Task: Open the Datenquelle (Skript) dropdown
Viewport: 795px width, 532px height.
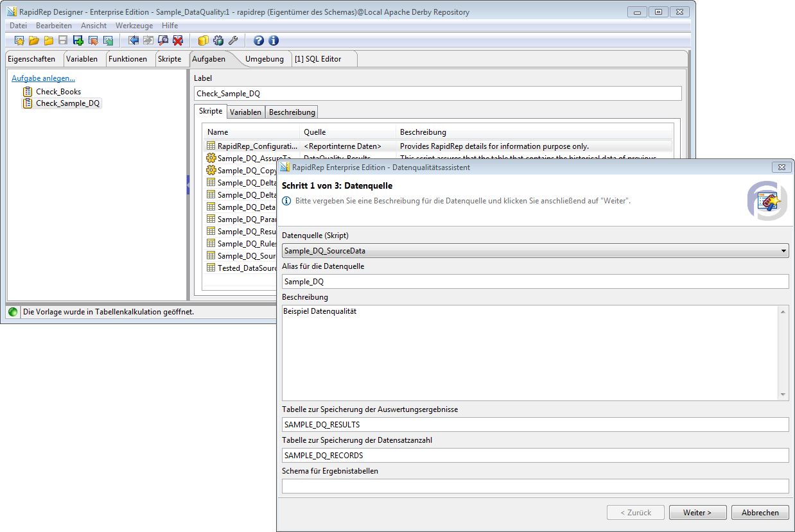Action: (x=535, y=251)
